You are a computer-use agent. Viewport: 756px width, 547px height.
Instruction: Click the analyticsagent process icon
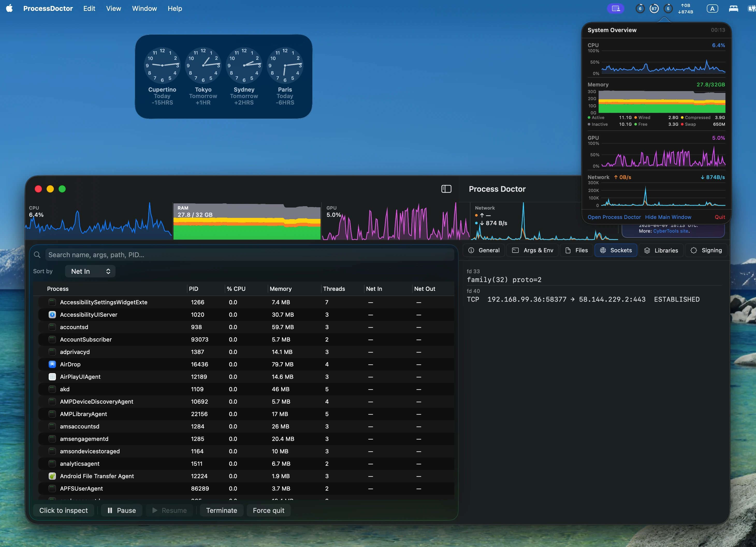[52, 464]
